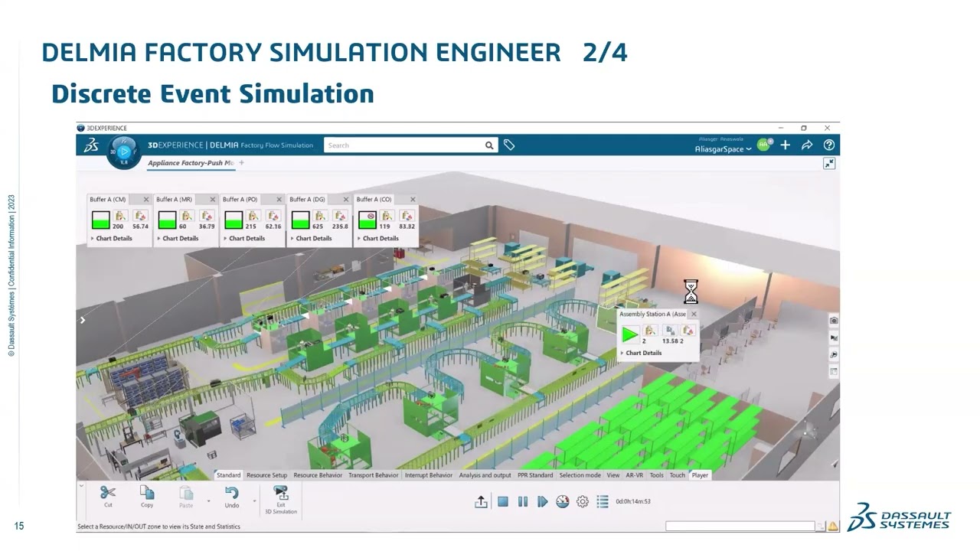The image size is (980, 551).
Task: Click the table panel icon on right edge
Action: [x=834, y=371]
